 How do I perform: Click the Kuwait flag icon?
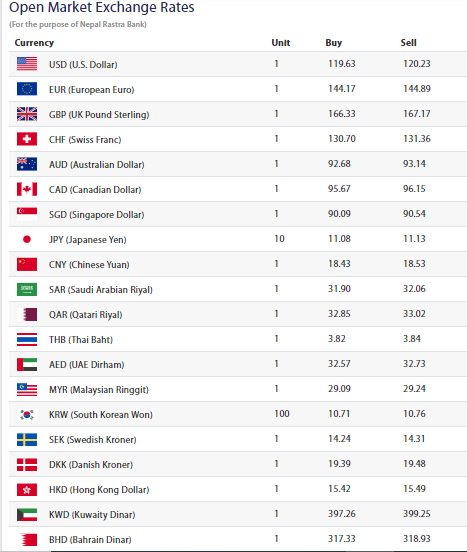pos(27,514)
